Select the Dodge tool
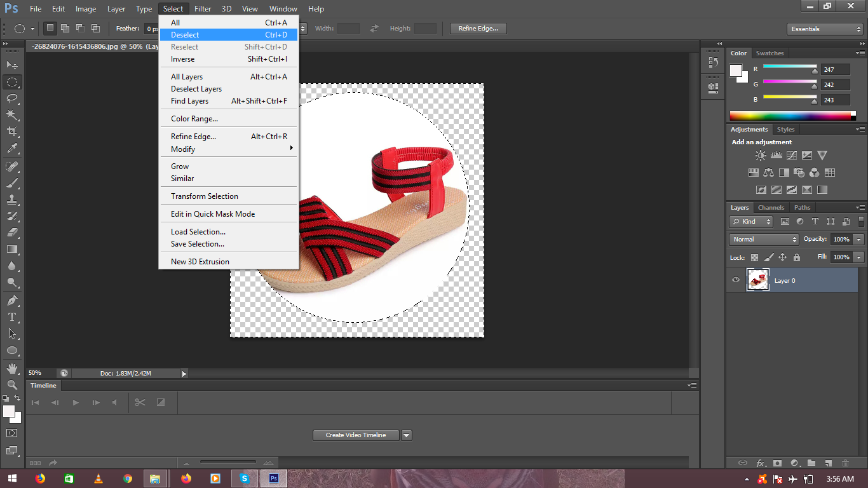This screenshot has width=868, height=488. pyautogui.click(x=12, y=282)
